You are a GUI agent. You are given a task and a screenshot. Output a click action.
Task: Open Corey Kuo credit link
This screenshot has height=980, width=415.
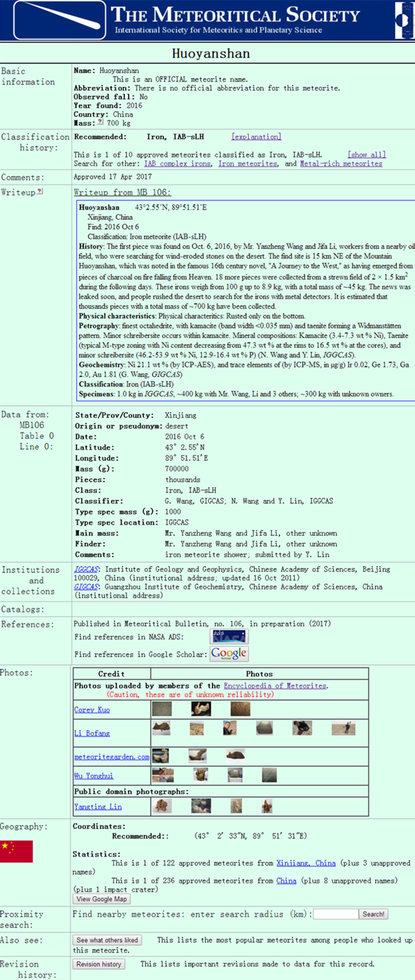coord(92,710)
